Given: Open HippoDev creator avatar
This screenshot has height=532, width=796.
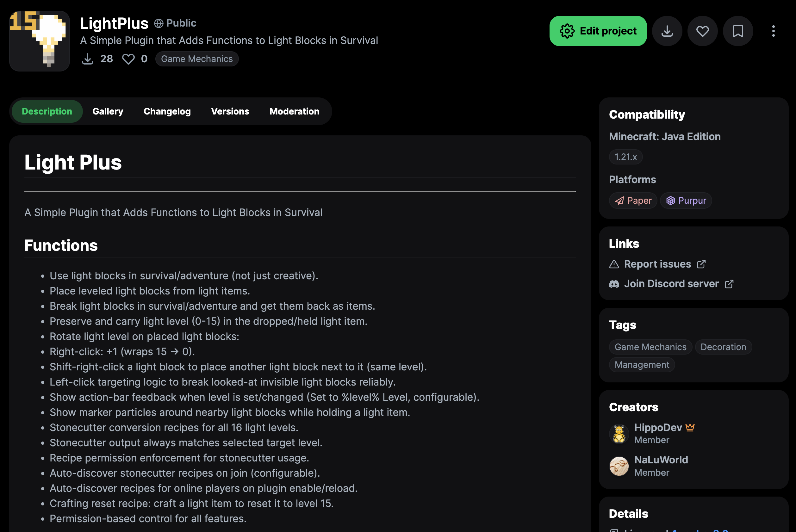Looking at the screenshot, I should tap(619, 434).
